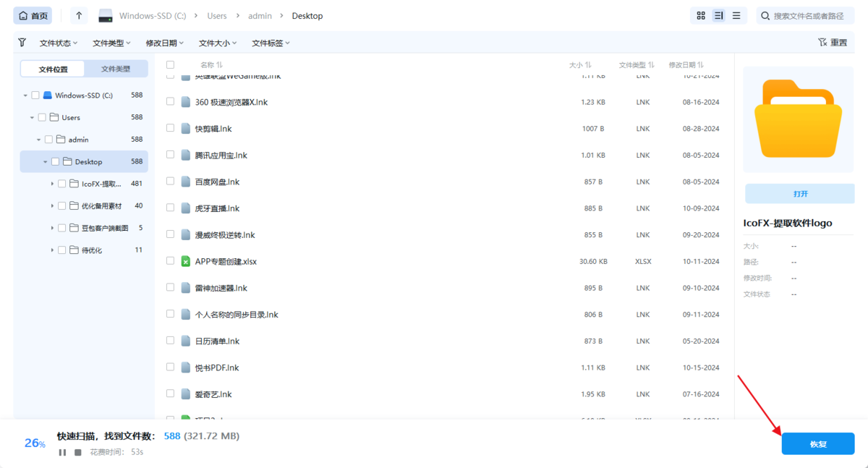Check the 腾讯应用宝.lnk checkbox
This screenshot has width=868, height=468.
click(x=171, y=155)
